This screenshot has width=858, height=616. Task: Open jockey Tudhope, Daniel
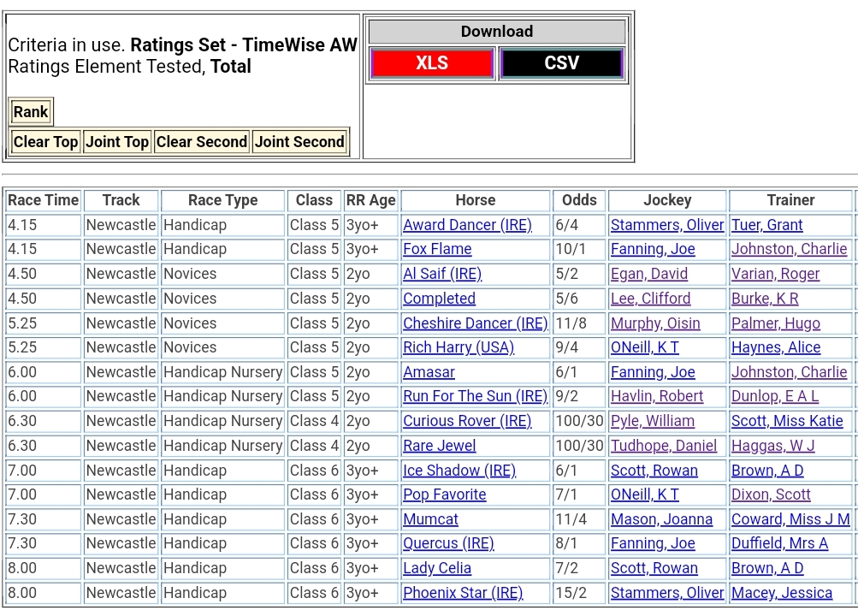(664, 446)
